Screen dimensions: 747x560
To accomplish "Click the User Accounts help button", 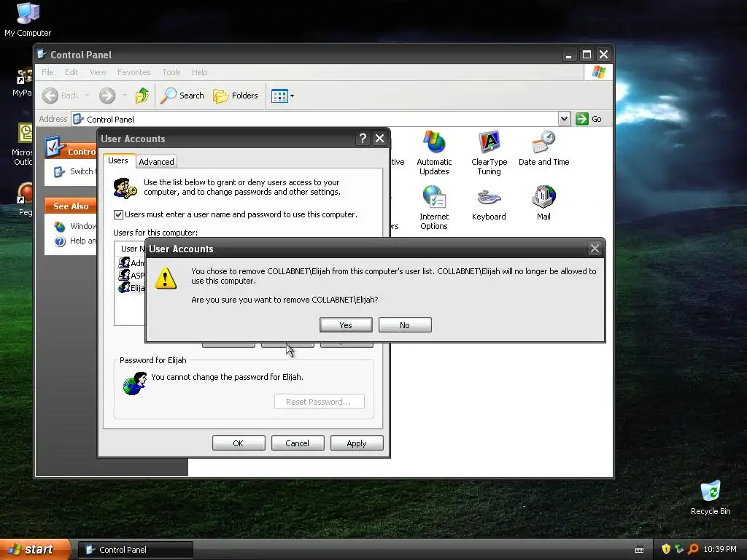I will 363,139.
